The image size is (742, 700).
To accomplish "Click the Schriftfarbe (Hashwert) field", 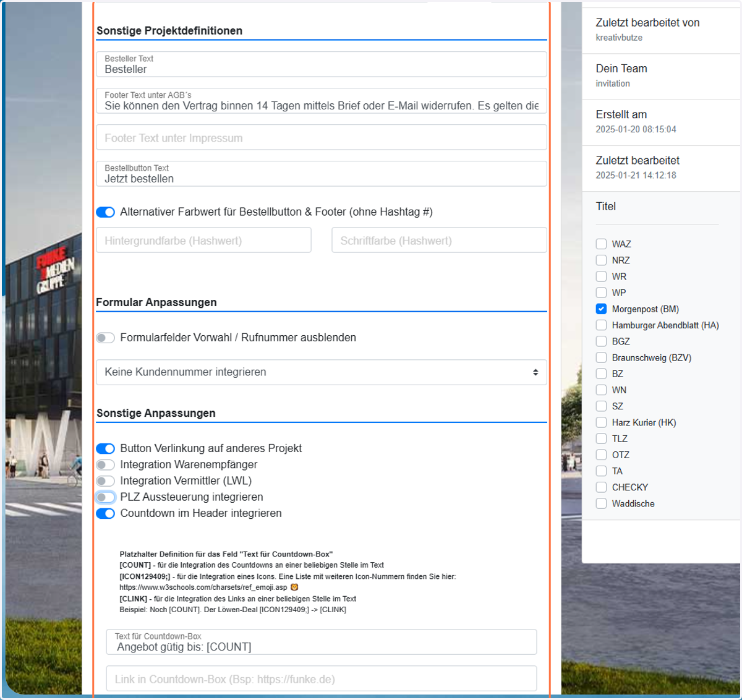I will [439, 240].
